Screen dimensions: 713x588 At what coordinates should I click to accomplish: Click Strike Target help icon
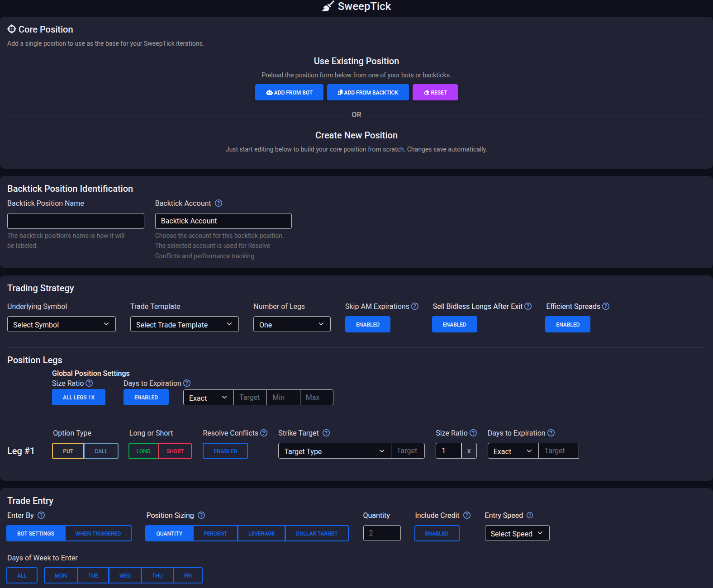[326, 433]
